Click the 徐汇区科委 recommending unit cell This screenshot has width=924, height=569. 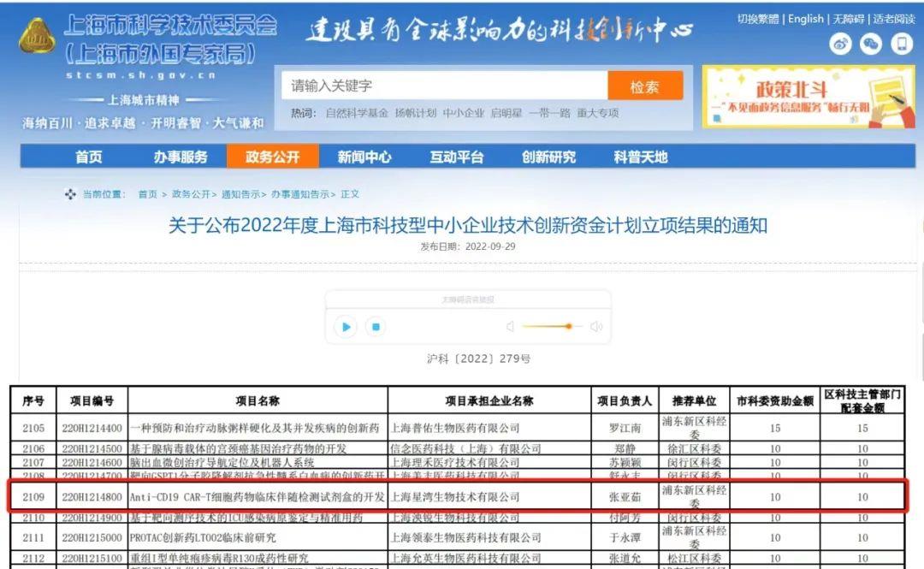[694, 448]
